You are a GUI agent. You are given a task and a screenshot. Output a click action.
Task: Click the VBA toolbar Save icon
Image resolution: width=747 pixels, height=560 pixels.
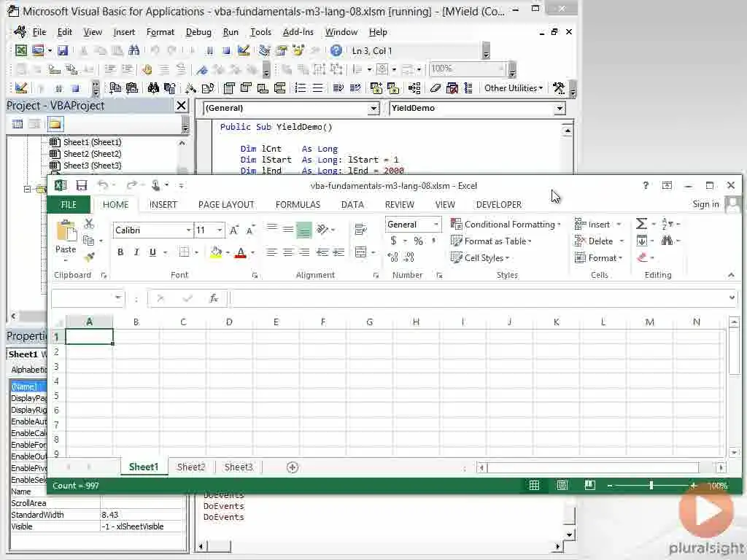[x=63, y=50]
